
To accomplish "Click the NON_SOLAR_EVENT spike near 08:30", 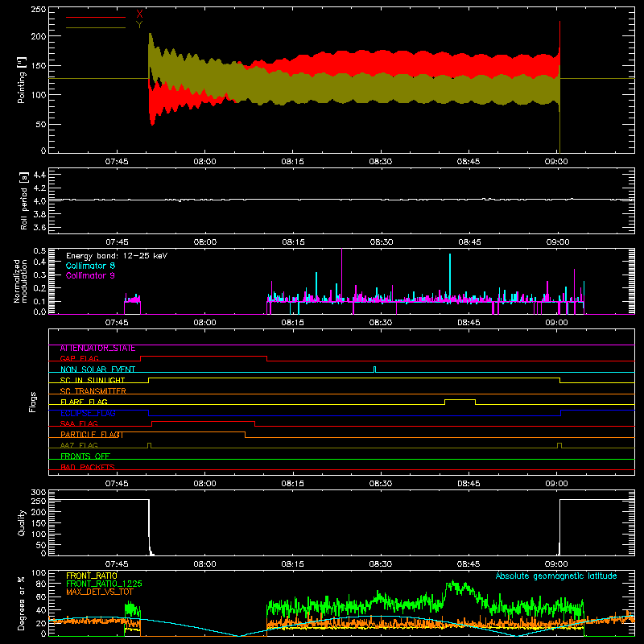I will pyautogui.click(x=374, y=369).
